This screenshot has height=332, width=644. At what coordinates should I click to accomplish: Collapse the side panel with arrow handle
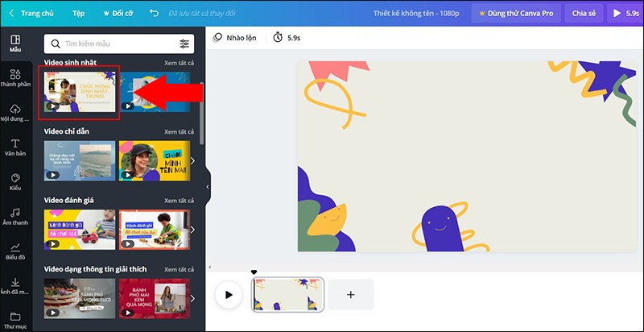(x=208, y=186)
